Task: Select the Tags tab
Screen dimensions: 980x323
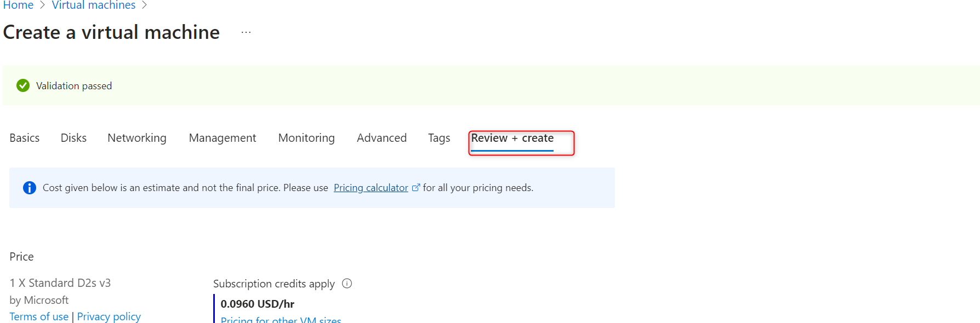Action: tap(439, 138)
